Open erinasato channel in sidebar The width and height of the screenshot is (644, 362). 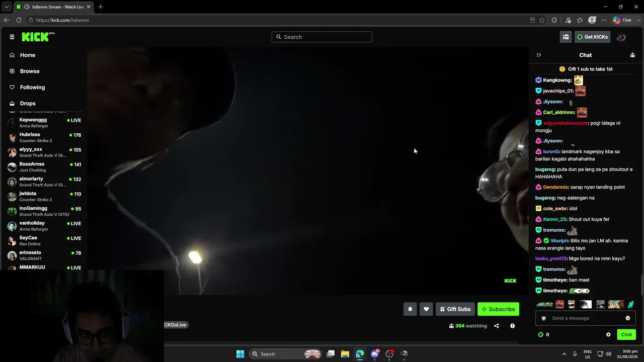tap(44, 255)
